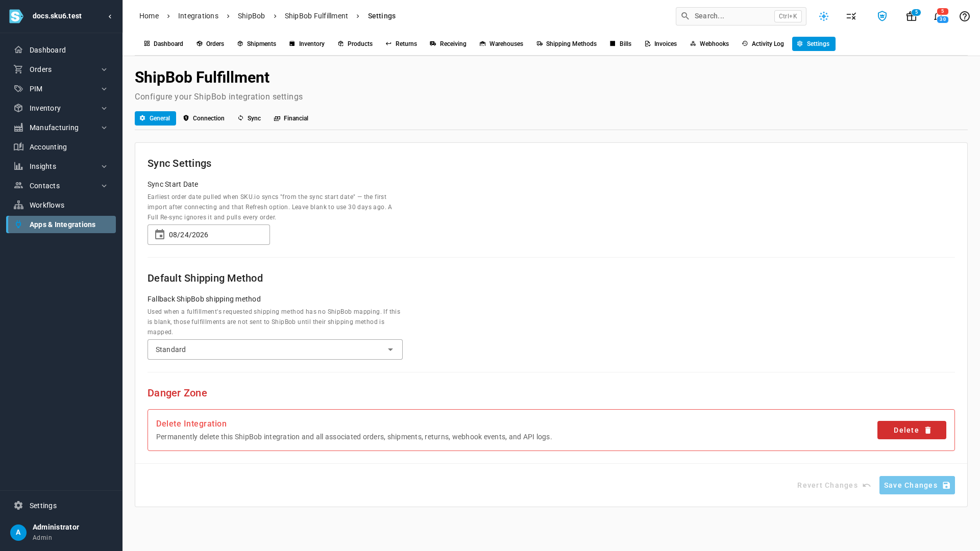Open the integration Dashboard tab
This screenshot has height=551, width=980.
pos(163,44)
